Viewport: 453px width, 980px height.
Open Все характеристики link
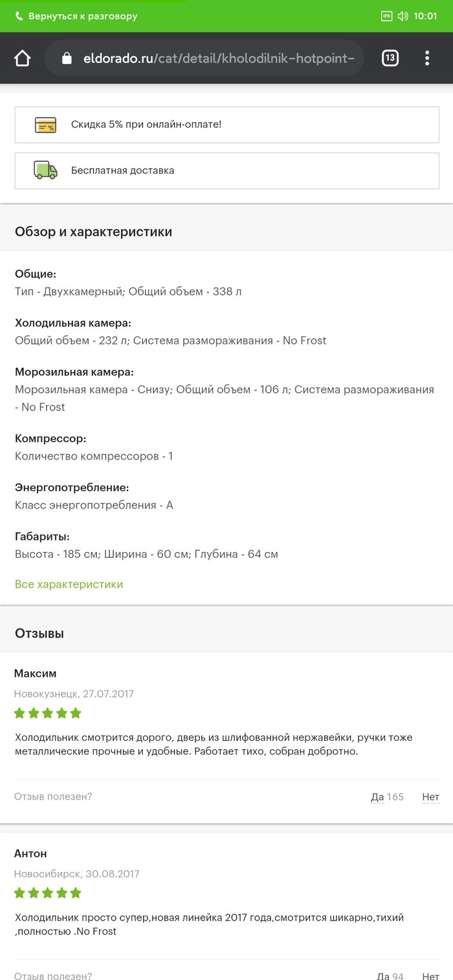(x=69, y=584)
